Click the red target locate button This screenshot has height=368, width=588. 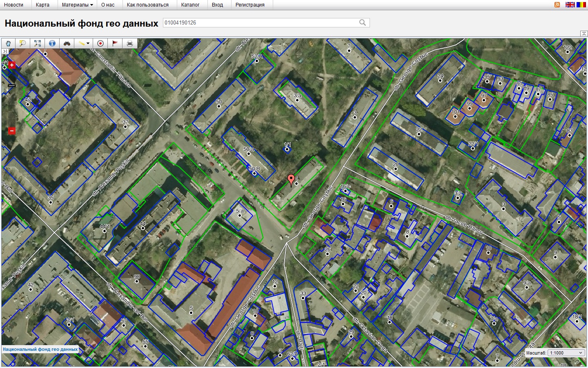coord(100,43)
